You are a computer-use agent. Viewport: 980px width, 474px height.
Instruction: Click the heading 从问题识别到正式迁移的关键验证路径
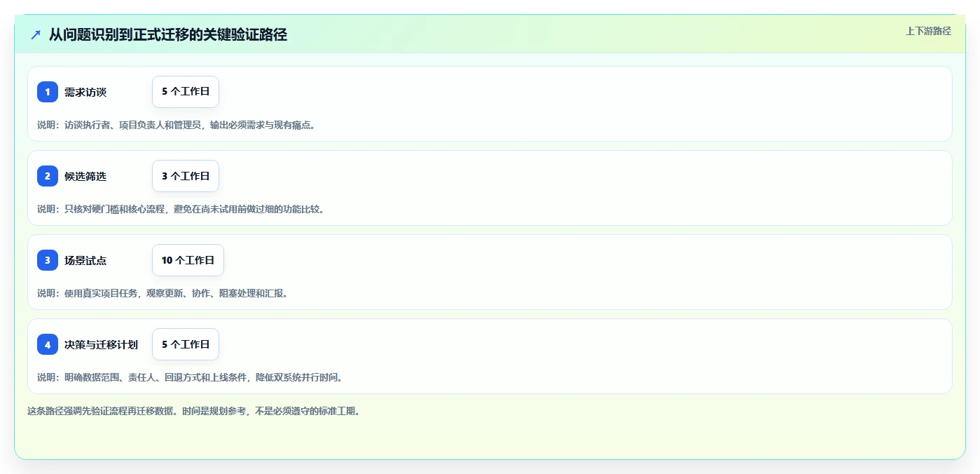(168, 34)
